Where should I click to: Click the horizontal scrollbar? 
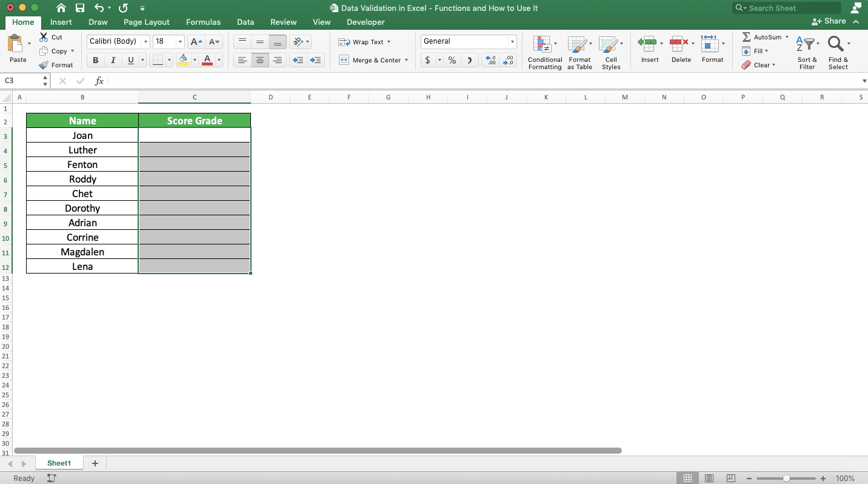click(x=318, y=451)
